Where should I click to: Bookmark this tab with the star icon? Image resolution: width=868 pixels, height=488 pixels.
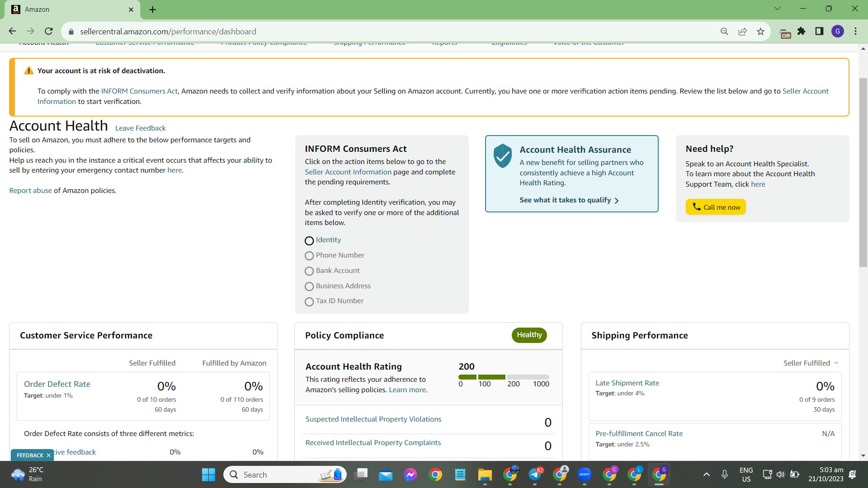[760, 31]
